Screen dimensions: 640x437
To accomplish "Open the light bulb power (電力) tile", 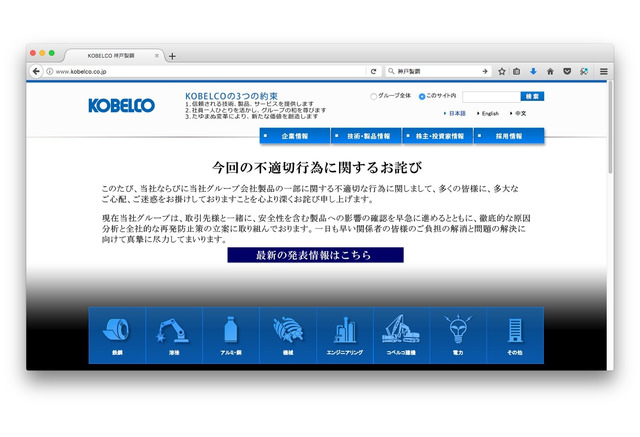I will point(458,335).
